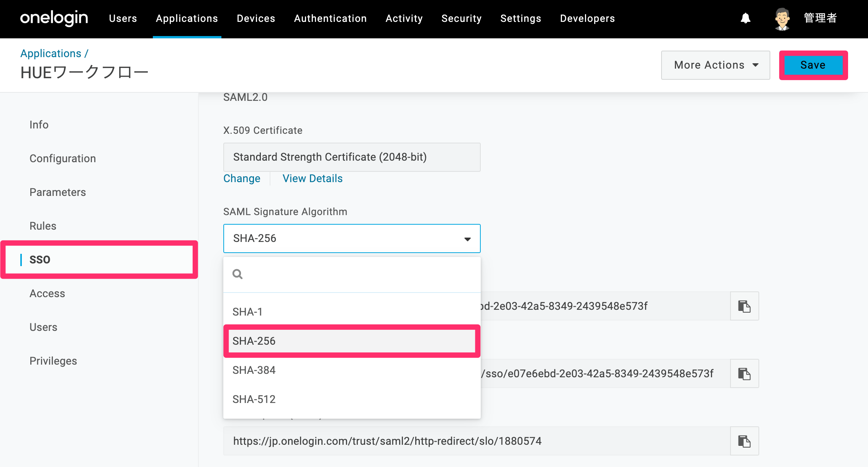Open the View Details link
The image size is (868, 467).
click(313, 178)
